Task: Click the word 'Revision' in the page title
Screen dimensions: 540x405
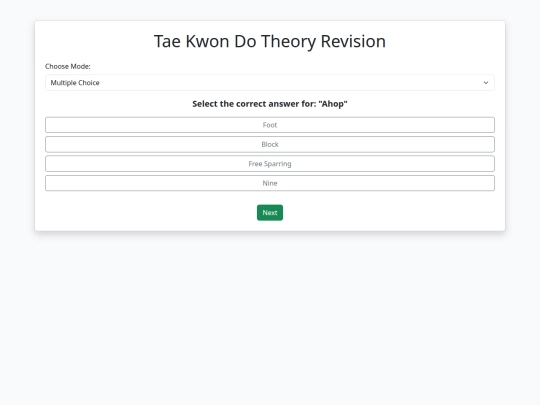Action: [x=353, y=41]
